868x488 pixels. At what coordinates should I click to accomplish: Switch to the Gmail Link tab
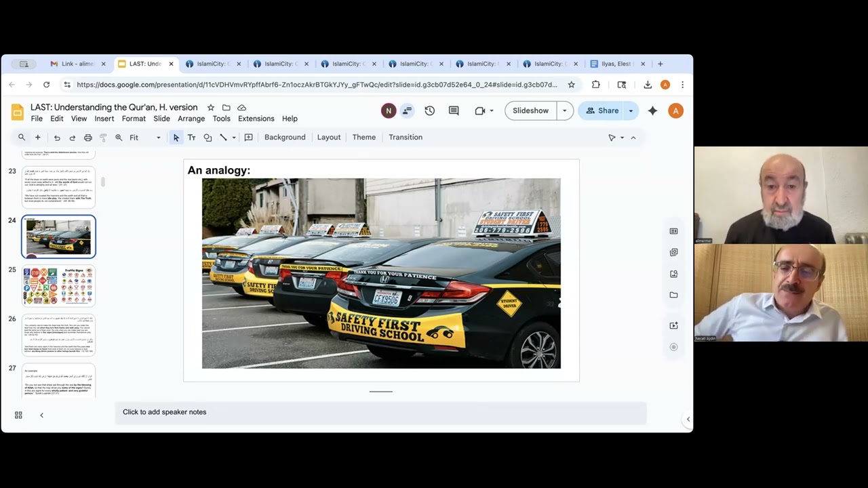(x=77, y=64)
